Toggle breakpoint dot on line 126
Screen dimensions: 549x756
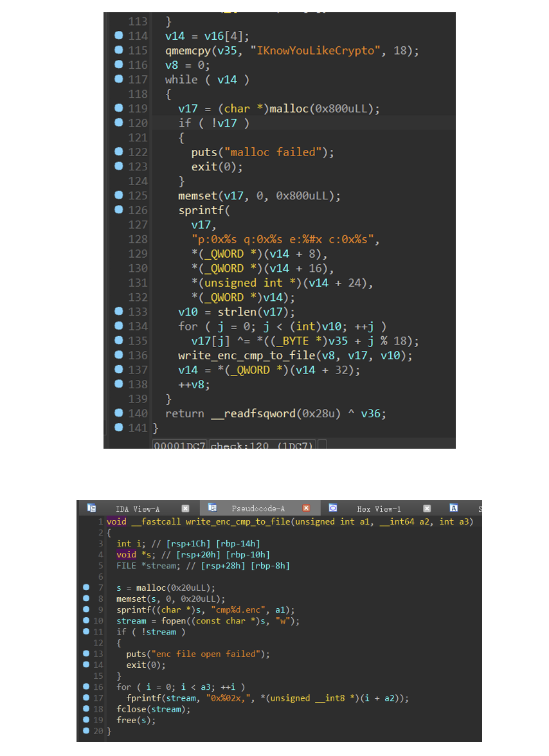coord(118,210)
